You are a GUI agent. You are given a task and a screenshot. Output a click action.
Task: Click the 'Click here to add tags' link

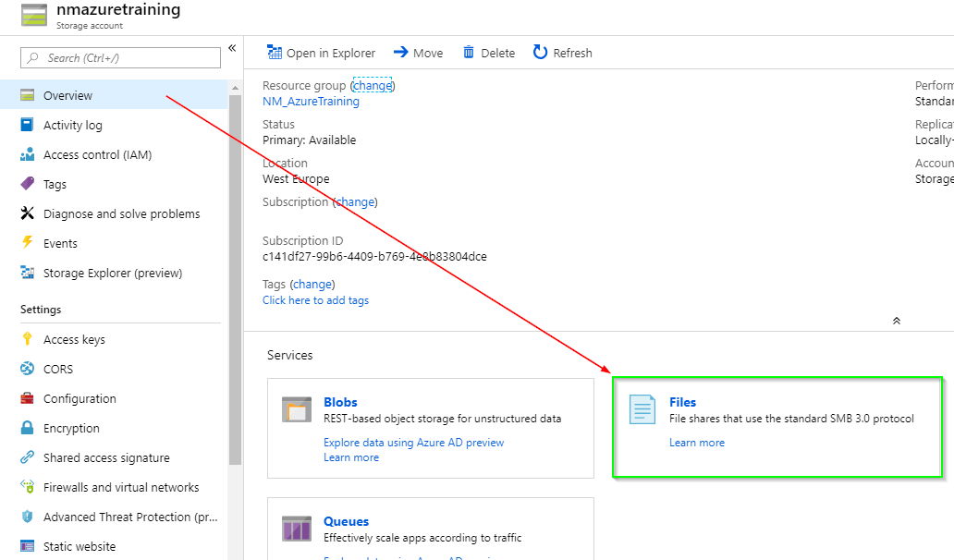click(x=315, y=300)
